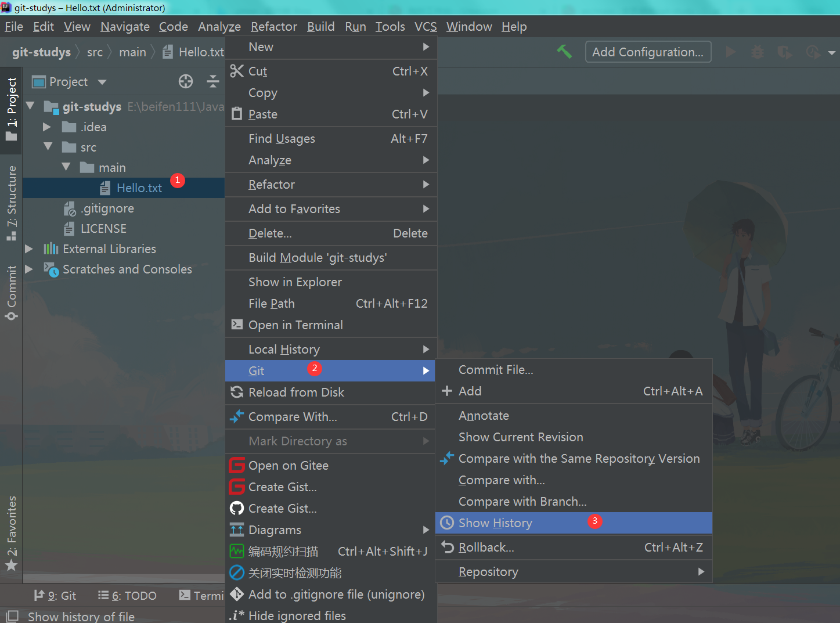Image resolution: width=840 pixels, height=623 pixels.
Task: Click Compare with Branch... entry
Action: point(574,502)
